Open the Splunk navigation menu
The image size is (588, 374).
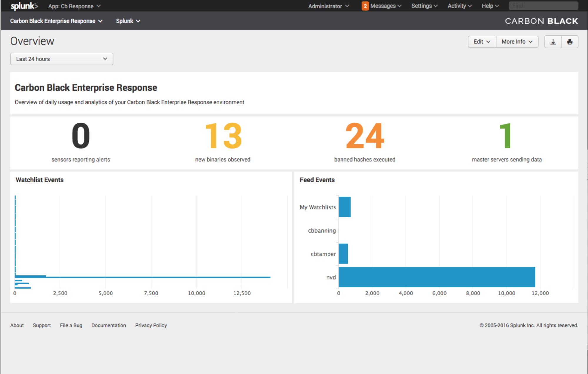point(128,21)
